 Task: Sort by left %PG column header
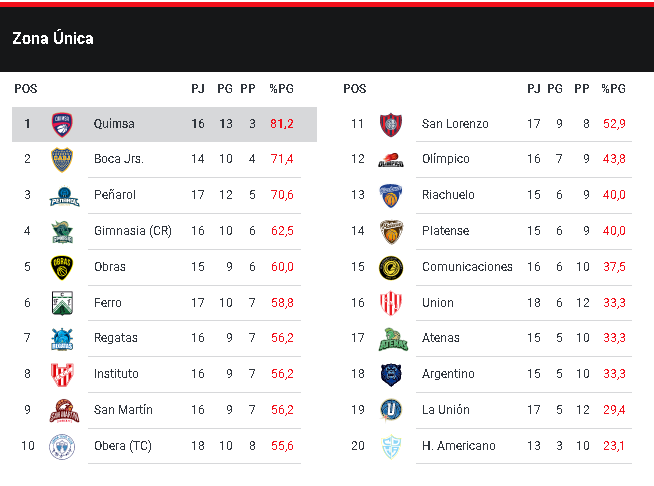[281, 89]
